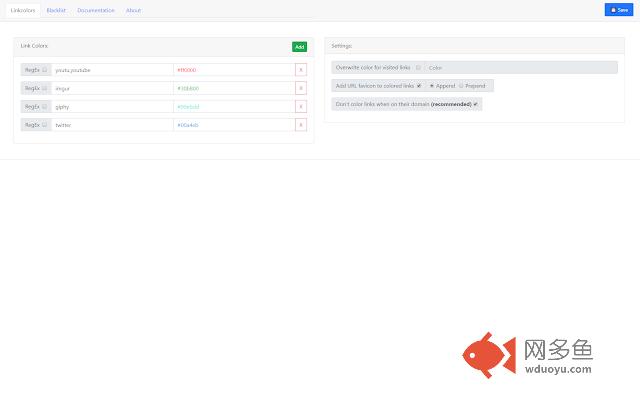Screen dimensions: 640x400
Task: Toggle Add URL favicon to colored links
Action: tap(419, 86)
